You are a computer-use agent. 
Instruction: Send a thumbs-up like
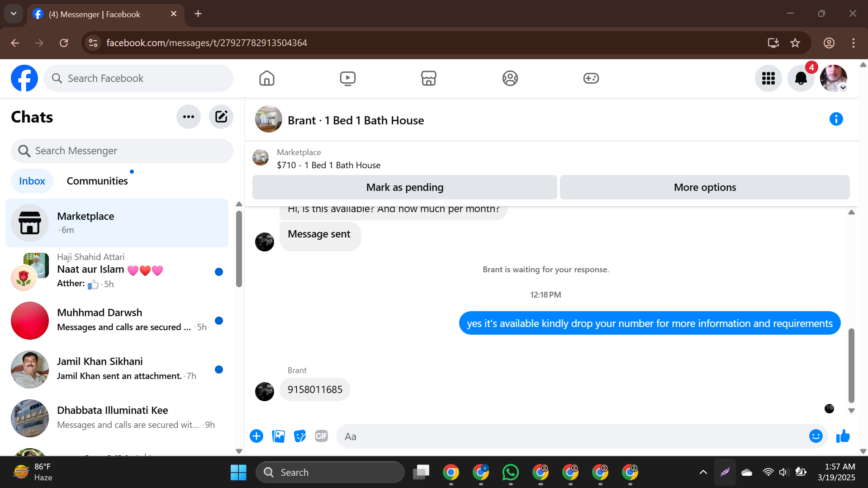(x=843, y=436)
